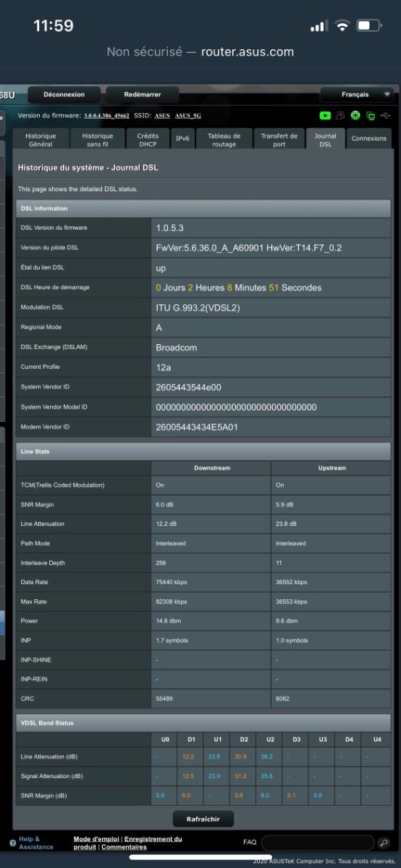Image resolution: width=401 pixels, height=868 pixels.
Task: Open the IPv6 tab
Action: (x=182, y=138)
